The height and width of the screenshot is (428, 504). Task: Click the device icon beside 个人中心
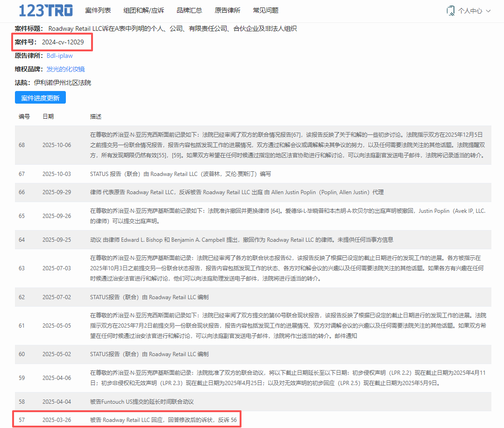coord(450,10)
